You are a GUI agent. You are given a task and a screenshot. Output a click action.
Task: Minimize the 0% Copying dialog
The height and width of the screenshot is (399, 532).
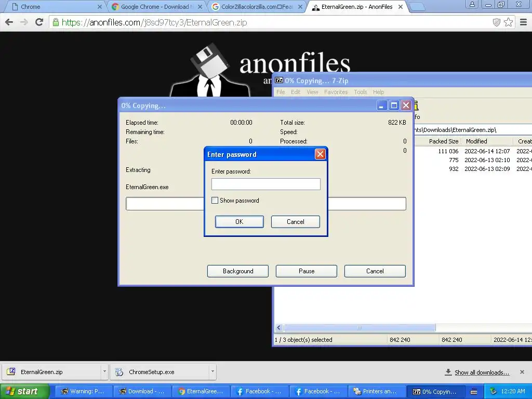click(382, 105)
